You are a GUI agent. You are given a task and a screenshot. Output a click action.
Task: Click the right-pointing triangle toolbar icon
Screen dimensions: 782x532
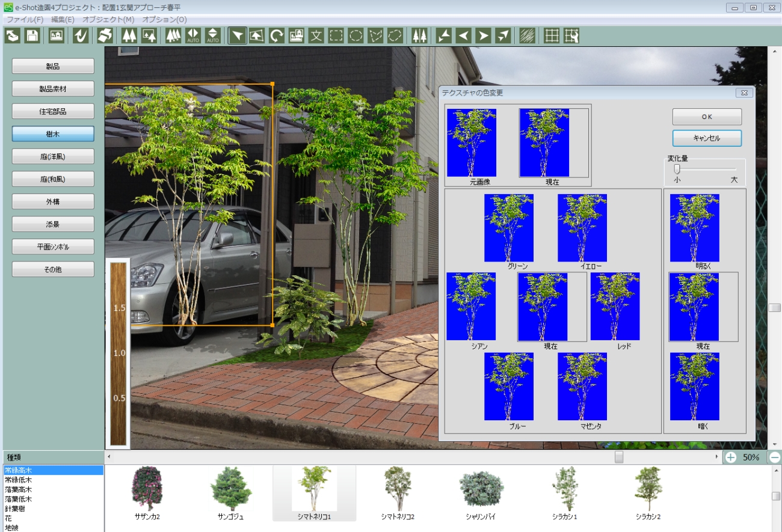(483, 35)
